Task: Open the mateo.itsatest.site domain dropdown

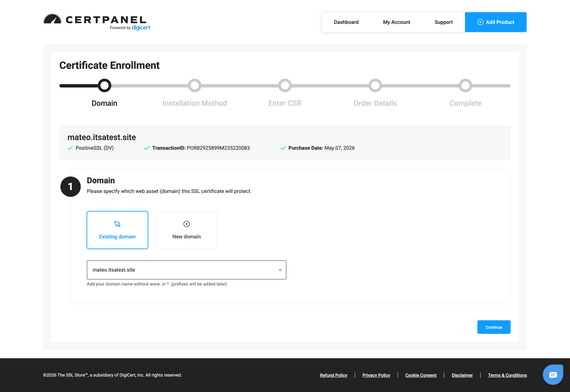Action: click(x=186, y=270)
